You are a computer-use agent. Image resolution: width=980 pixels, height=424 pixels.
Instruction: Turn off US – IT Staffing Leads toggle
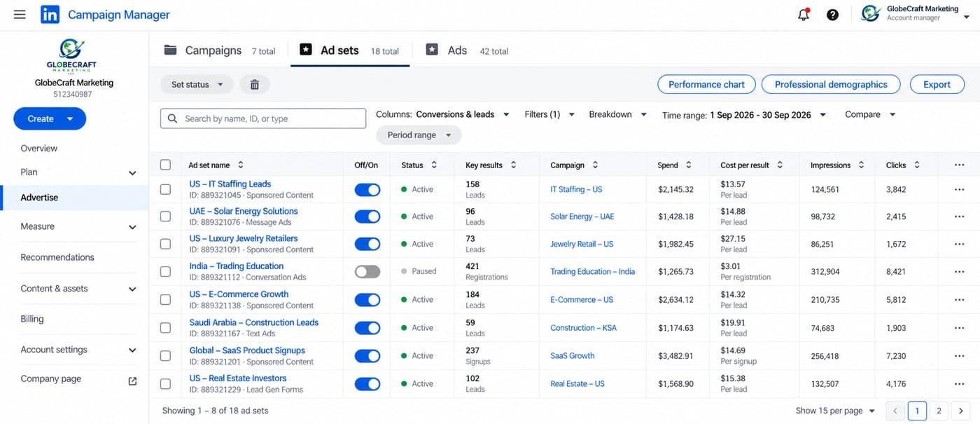[x=367, y=189]
